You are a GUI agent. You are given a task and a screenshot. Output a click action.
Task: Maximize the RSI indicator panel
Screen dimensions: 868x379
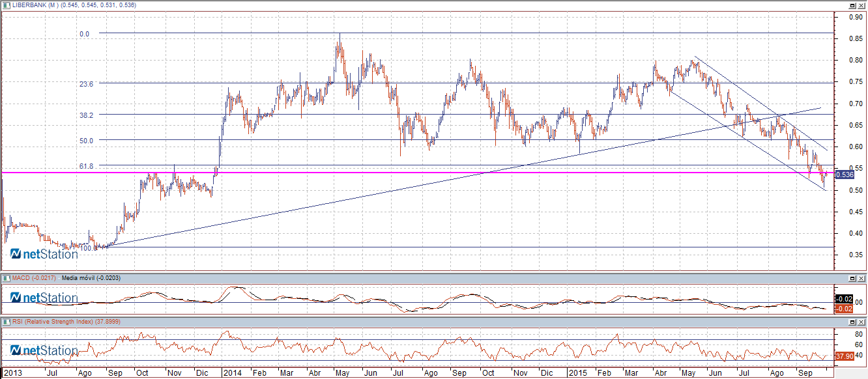coord(852,322)
